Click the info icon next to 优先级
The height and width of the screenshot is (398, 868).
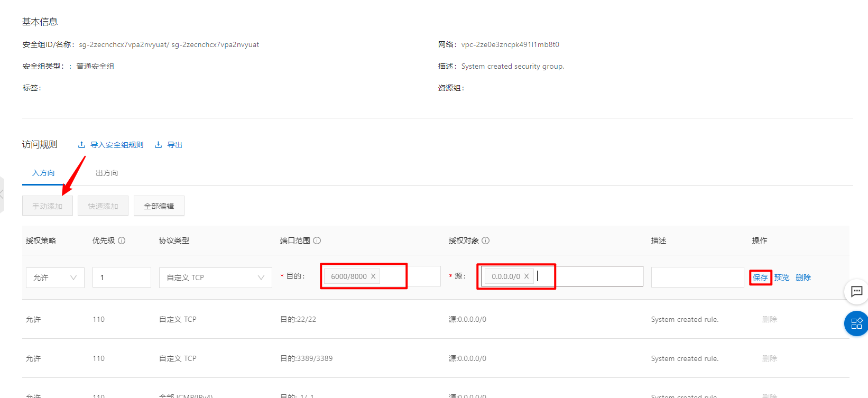point(122,240)
